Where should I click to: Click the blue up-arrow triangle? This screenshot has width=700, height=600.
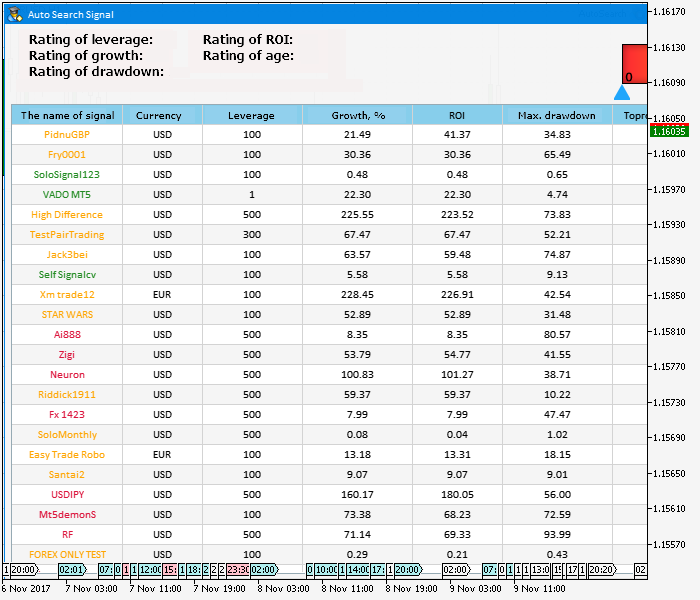(621, 92)
